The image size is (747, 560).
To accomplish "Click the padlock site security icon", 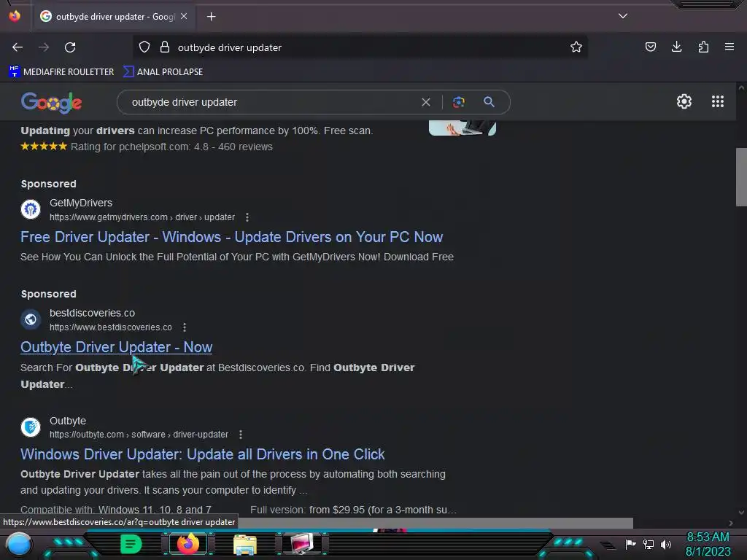I will click(x=165, y=47).
